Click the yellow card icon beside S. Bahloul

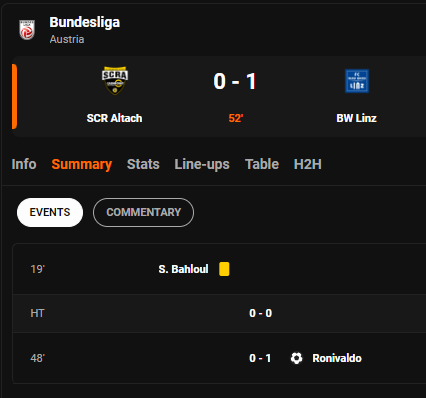(x=224, y=269)
